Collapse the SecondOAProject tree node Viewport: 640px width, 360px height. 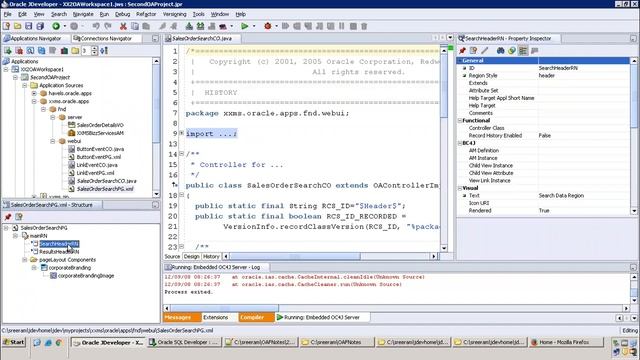tap(16, 77)
